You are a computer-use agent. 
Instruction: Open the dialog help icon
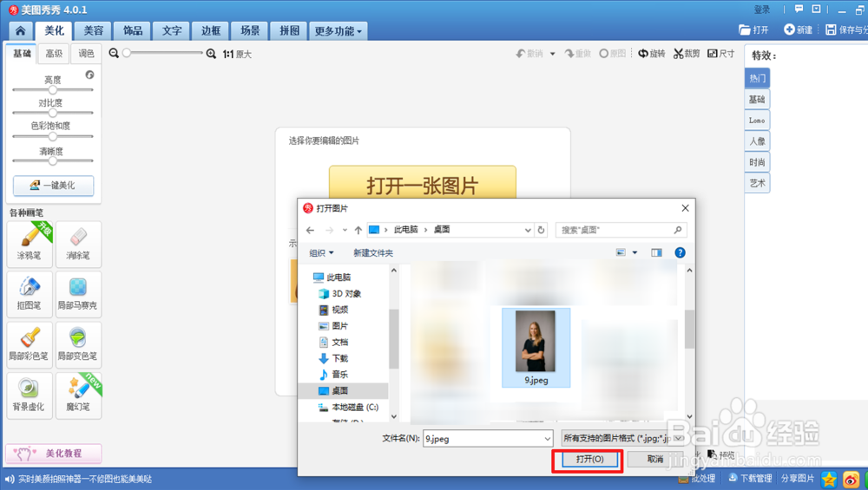click(x=680, y=252)
